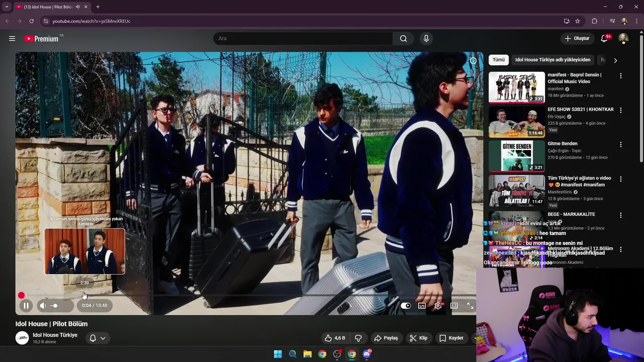Open the YouTube account avatar menu
The width and height of the screenshot is (644, 362).
[623, 39]
